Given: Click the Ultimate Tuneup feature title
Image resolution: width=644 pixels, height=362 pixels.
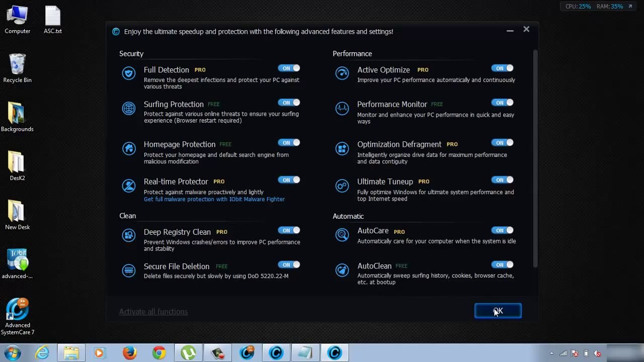Looking at the screenshot, I should pyautogui.click(x=385, y=182).
